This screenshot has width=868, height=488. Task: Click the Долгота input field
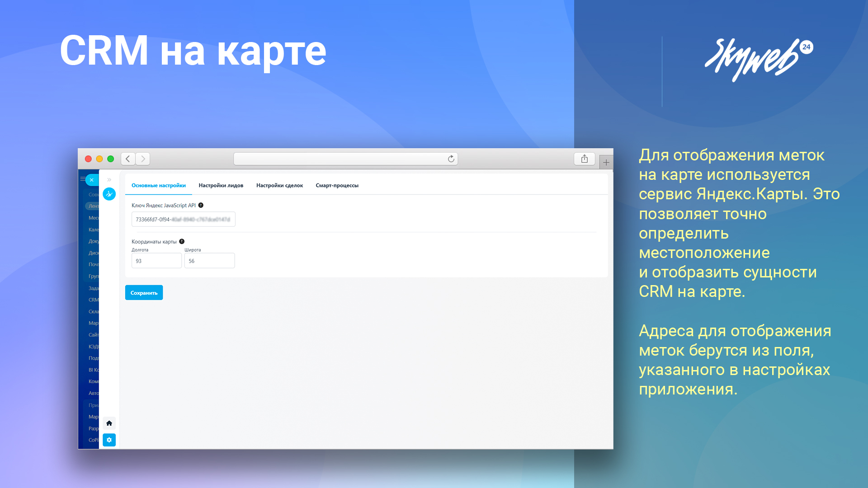tap(156, 261)
